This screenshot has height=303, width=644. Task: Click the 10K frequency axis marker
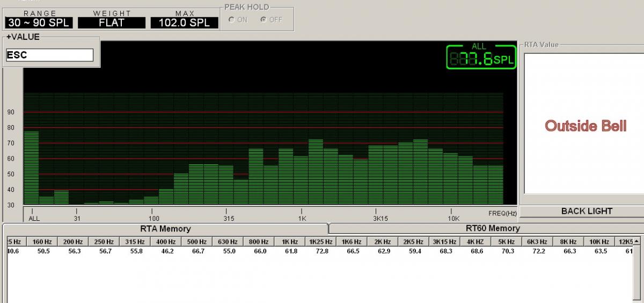coord(453,219)
